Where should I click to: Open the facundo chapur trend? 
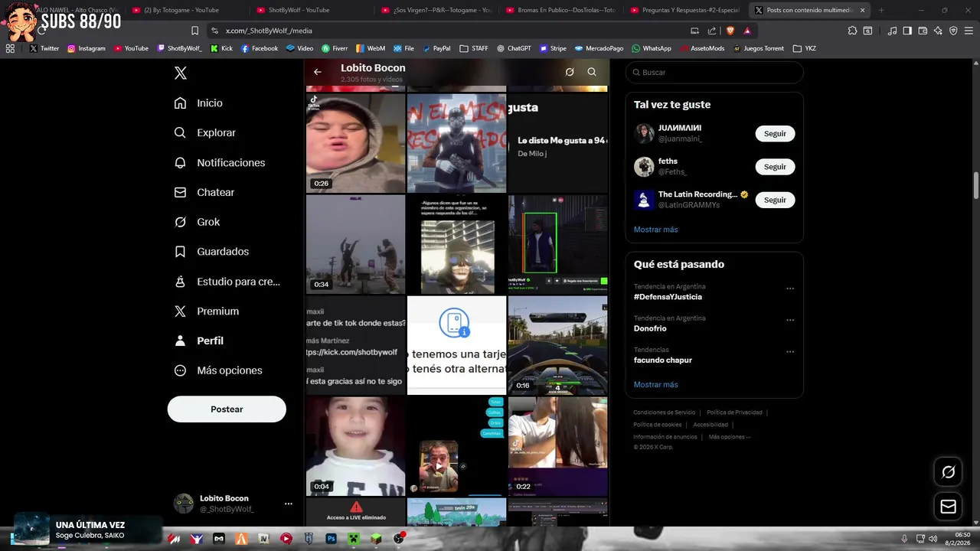point(662,360)
